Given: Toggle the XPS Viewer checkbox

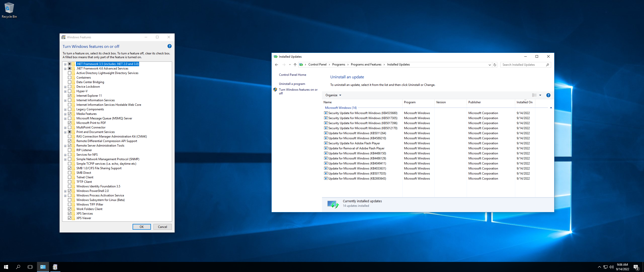Looking at the screenshot, I should [x=70, y=218].
